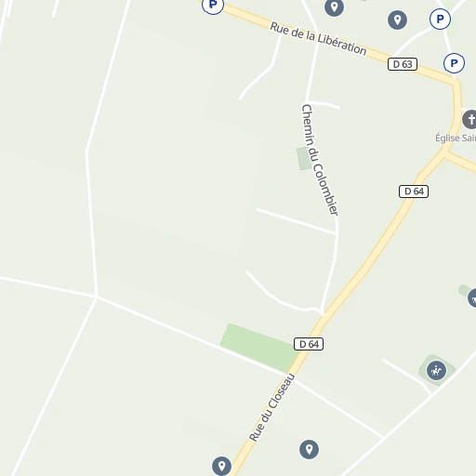Select the small green plot along Chemin du Colombier
This screenshot has width=476, height=476.
(x=304, y=158)
